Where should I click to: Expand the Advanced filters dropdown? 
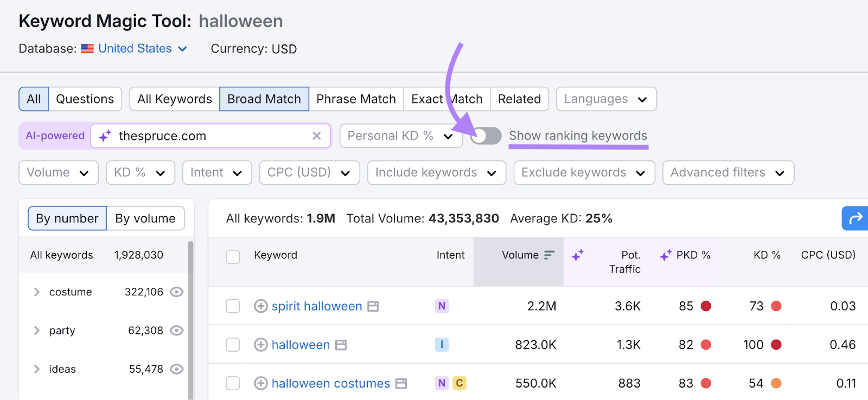[727, 173]
